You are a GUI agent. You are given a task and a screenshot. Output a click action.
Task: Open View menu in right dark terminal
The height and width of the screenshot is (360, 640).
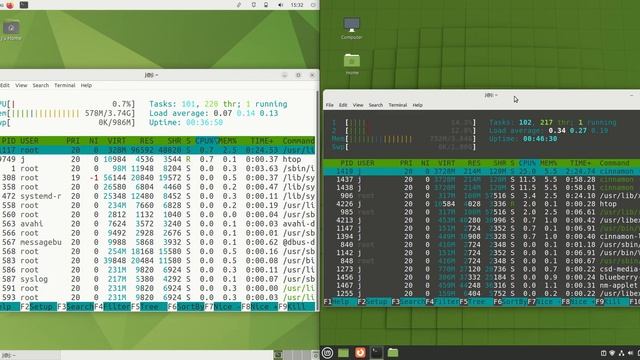[358, 105]
